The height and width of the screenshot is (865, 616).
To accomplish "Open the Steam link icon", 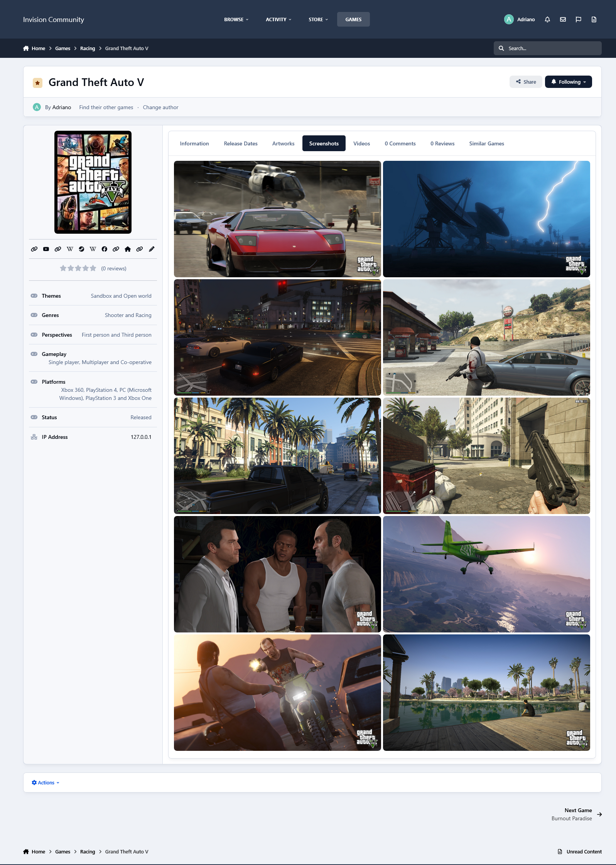I will point(81,249).
